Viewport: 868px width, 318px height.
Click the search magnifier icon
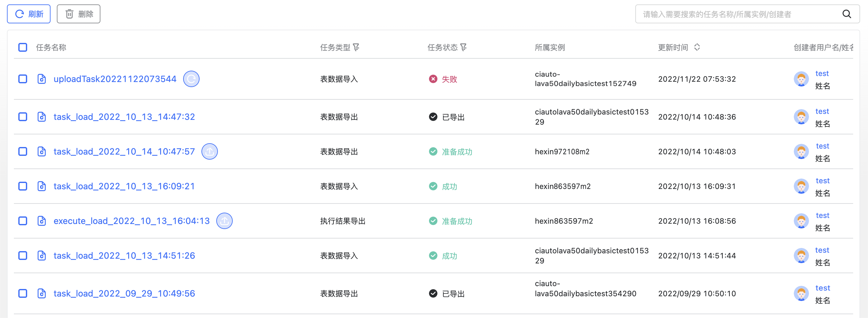[847, 14]
